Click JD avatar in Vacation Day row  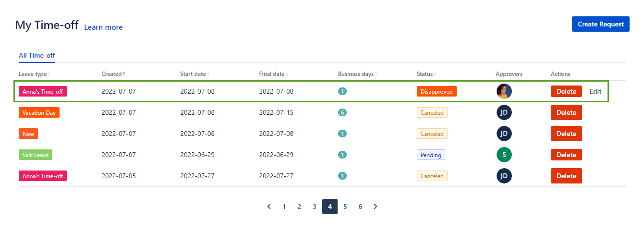coord(504,112)
